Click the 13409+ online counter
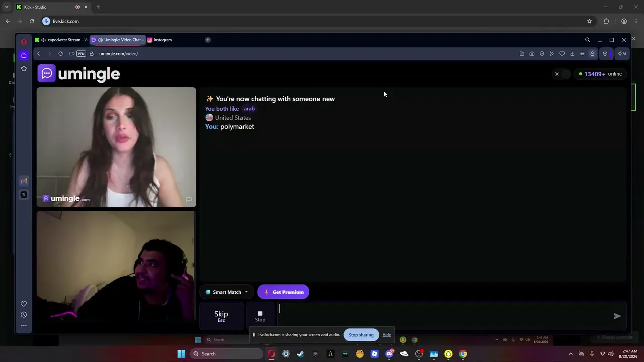 coord(600,74)
